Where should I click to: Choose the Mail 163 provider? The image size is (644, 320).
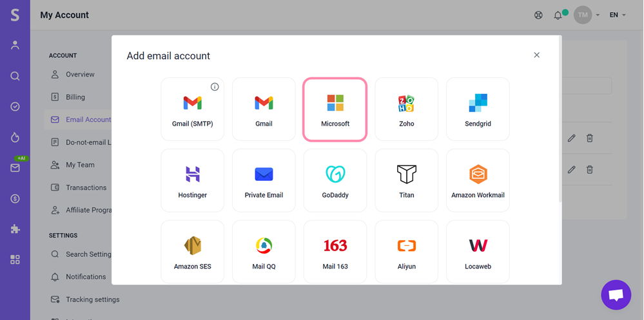pos(335,252)
